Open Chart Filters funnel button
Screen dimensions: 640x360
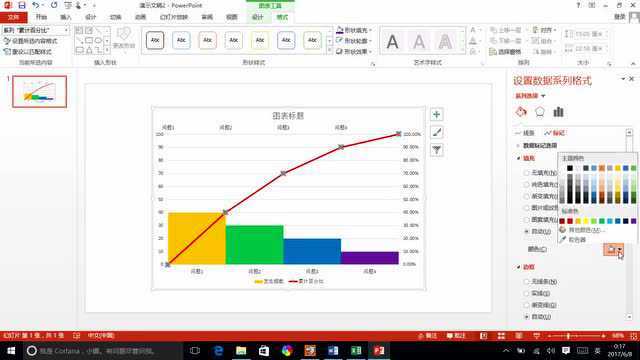coord(436,150)
